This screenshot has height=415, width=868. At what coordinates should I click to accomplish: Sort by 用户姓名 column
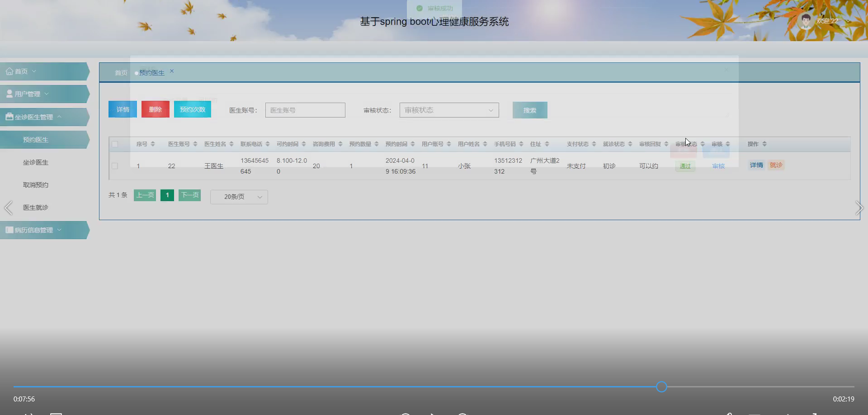tap(485, 144)
